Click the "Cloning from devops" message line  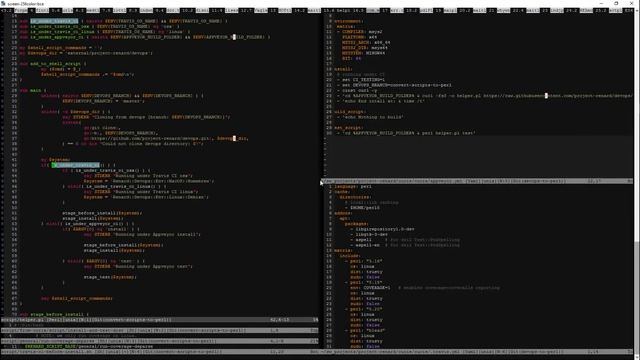(146, 117)
